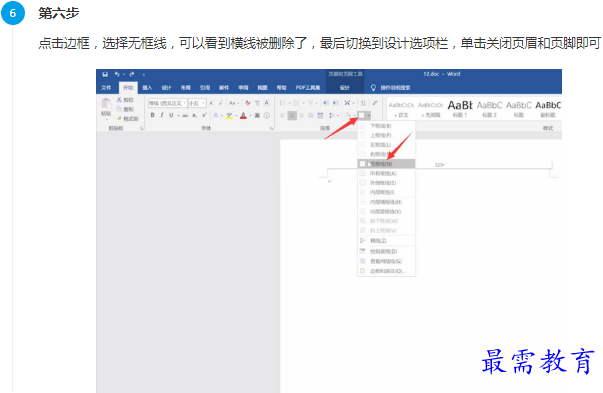This screenshot has width=603, height=393.
Task: Choose 外侧框线(S) from the borders menu
Action: [x=386, y=183]
